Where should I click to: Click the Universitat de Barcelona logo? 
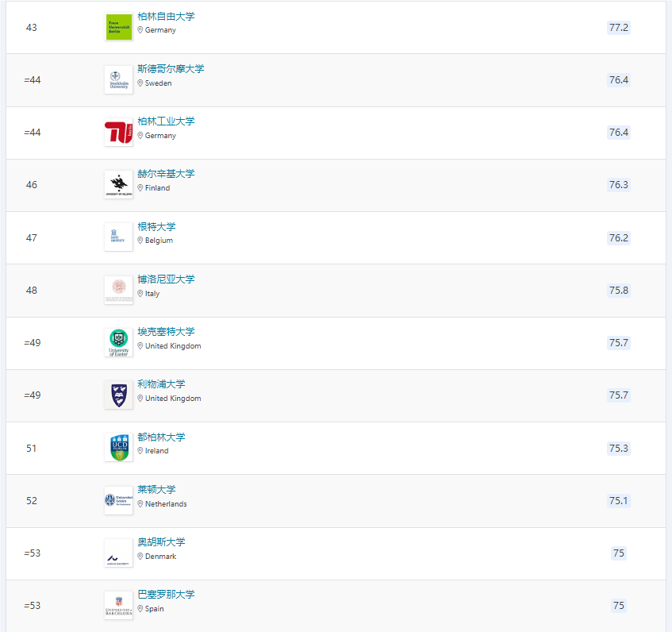[118, 605]
